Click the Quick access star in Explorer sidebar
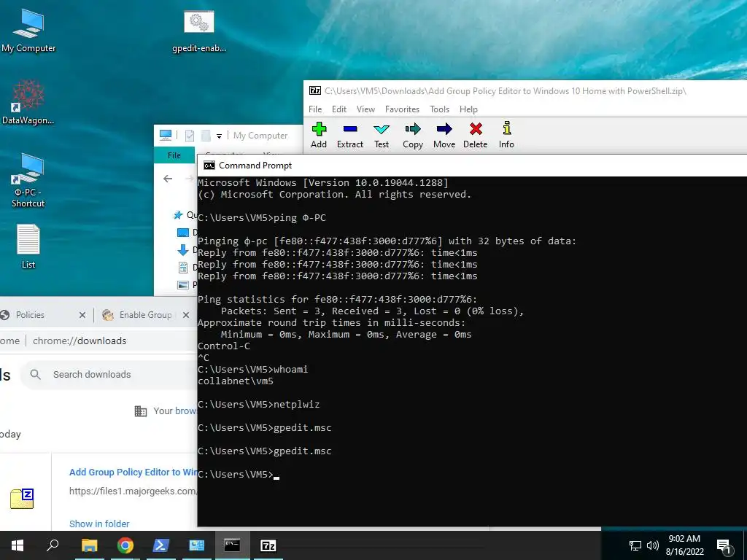 178,215
